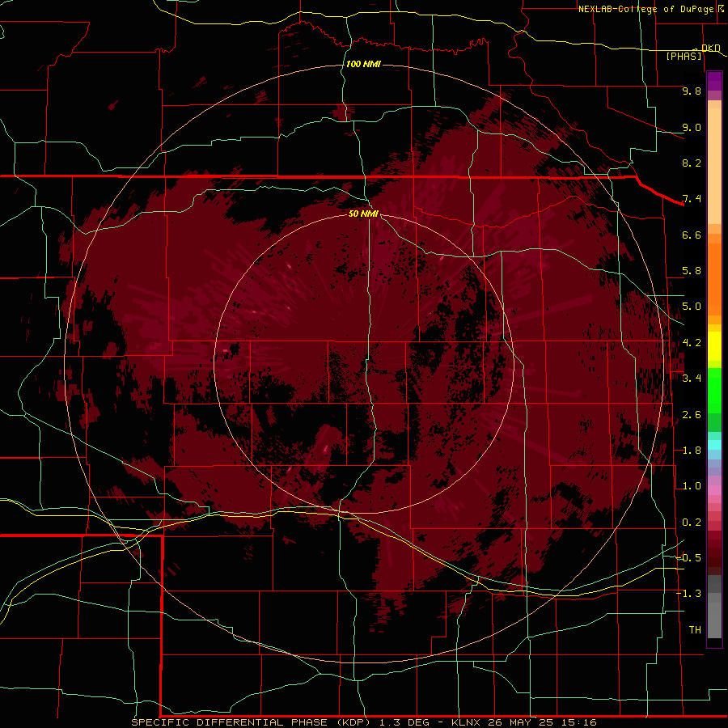Click the SPECIFIC DIFFERENTIAL PHASE (KDP) caption

[x=252, y=722]
